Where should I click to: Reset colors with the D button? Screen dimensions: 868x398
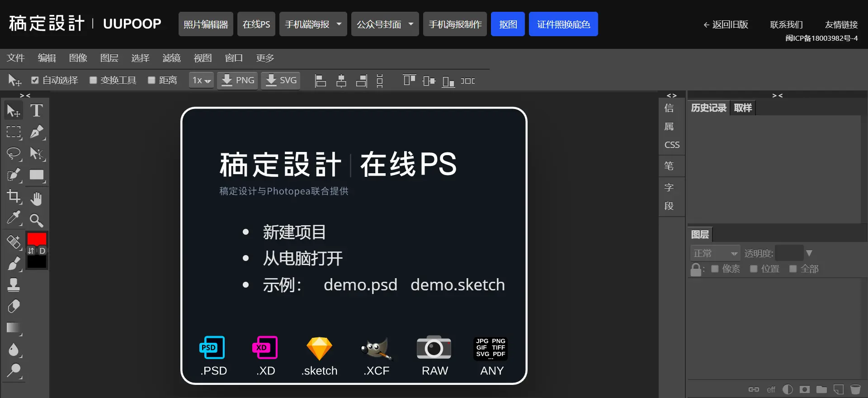[42, 251]
